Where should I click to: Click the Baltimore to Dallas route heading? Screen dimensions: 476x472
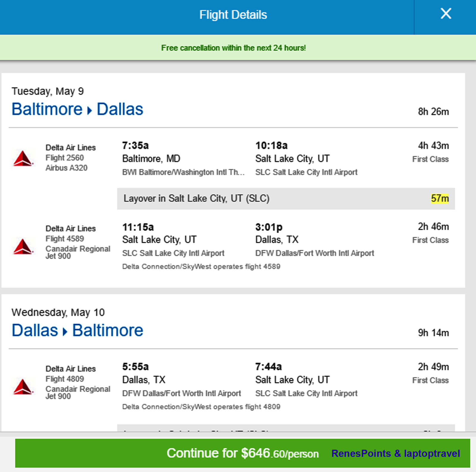point(77,109)
